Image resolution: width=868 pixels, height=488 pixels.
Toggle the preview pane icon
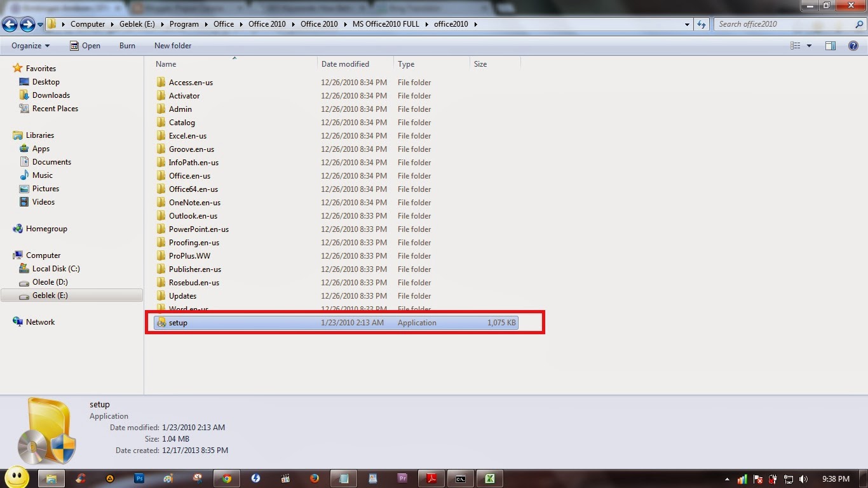[x=831, y=46]
